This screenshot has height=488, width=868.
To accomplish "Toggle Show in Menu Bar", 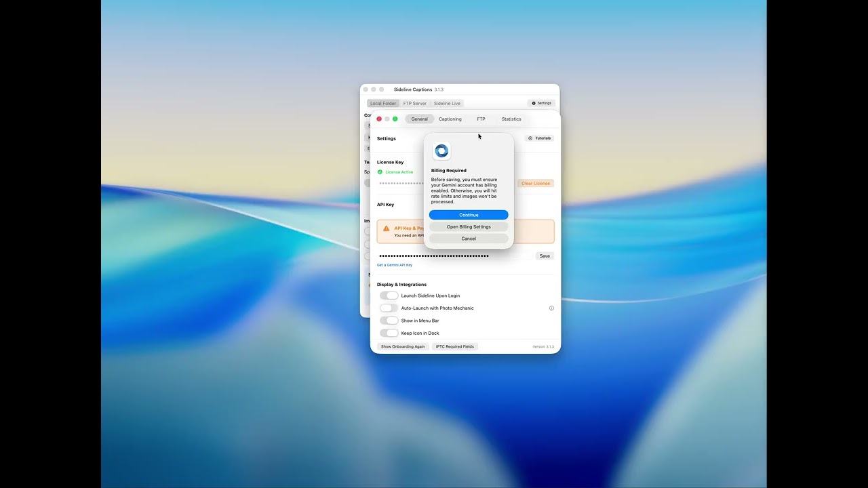I will [389, 321].
